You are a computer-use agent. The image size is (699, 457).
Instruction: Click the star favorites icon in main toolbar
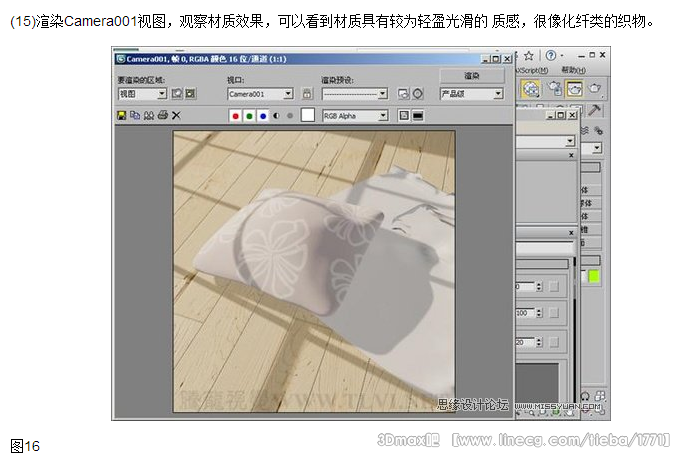[529, 55]
